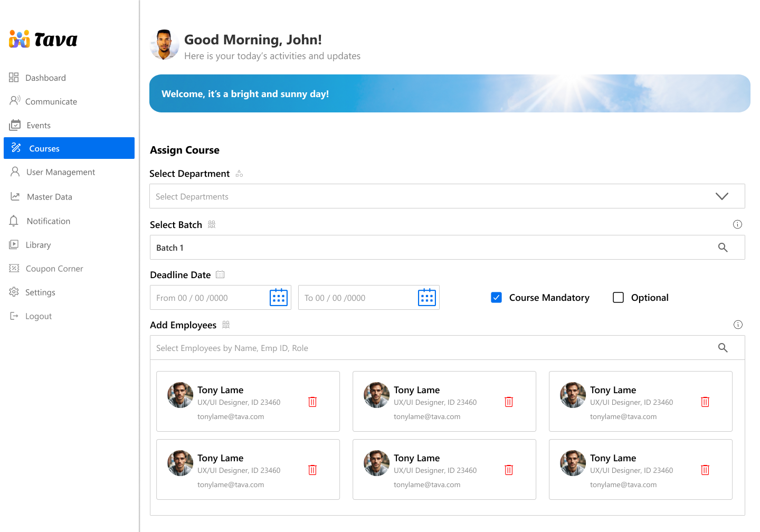Open the Settings page
760x532 pixels.
tap(40, 292)
